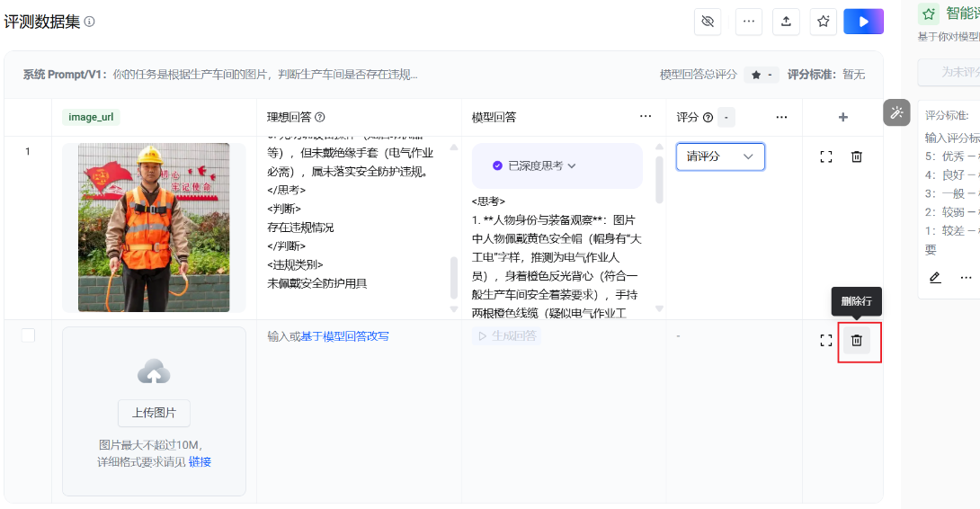Expand the empty second row fullscreen
Screen dimensions: 980x509
(x=826, y=341)
